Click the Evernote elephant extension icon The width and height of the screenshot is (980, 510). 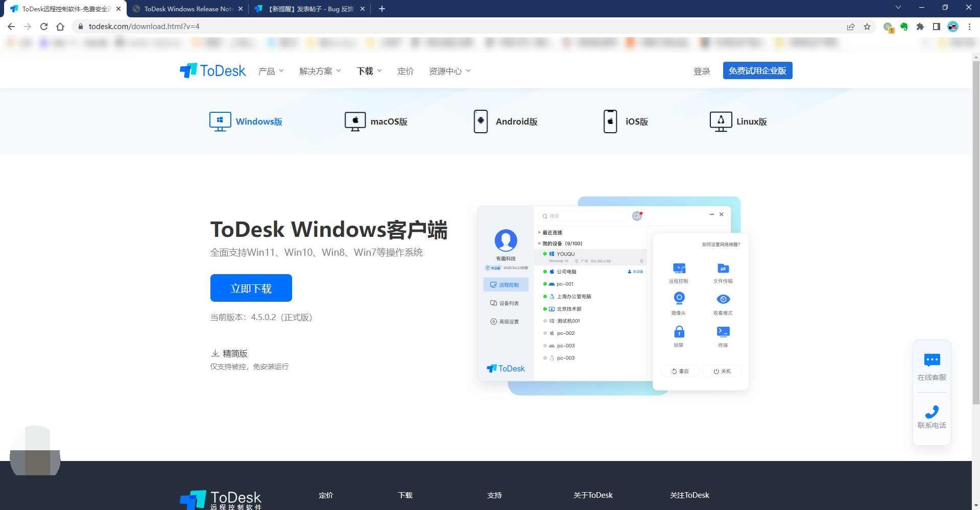pyautogui.click(x=904, y=27)
